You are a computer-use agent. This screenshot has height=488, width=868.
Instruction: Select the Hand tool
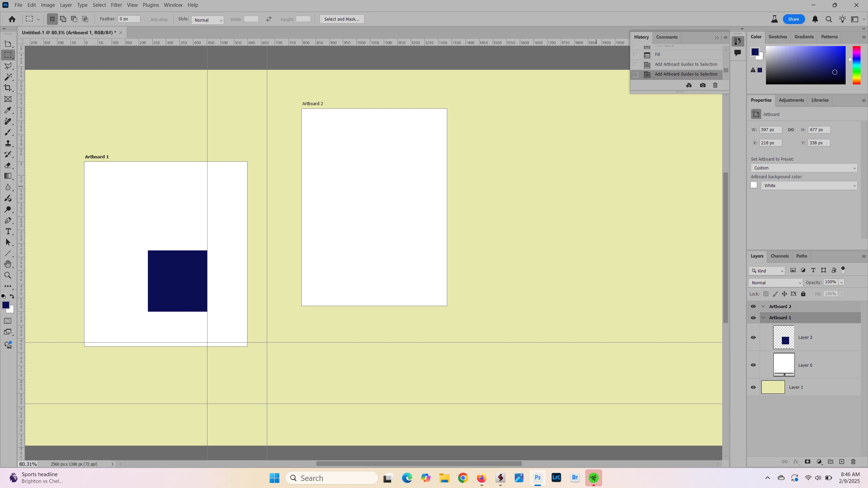pos(8,264)
